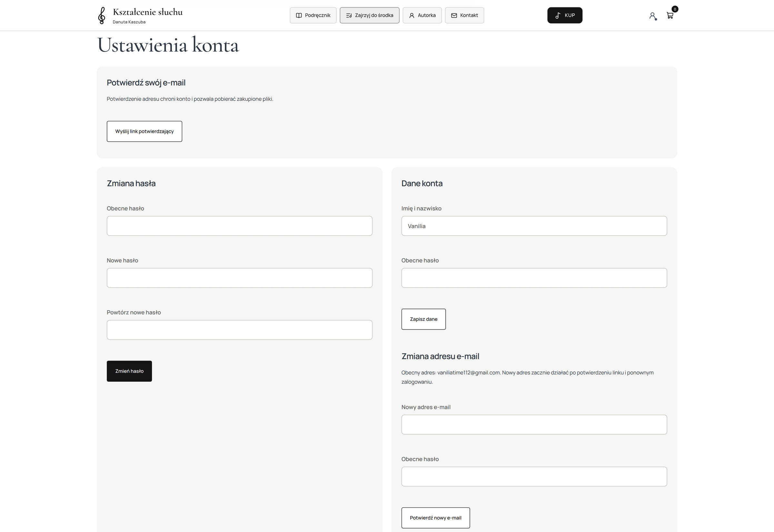Click the Zmień hasło button
Image resolution: width=774 pixels, height=532 pixels.
129,371
